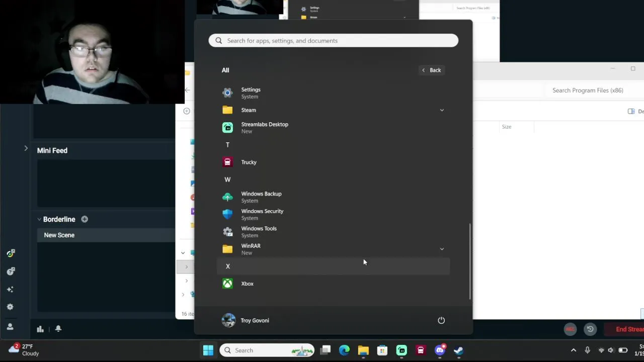The width and height of the screenshot is (644, 362).
Task: Jump to letter W section header
Action: [x=227, y=179]
